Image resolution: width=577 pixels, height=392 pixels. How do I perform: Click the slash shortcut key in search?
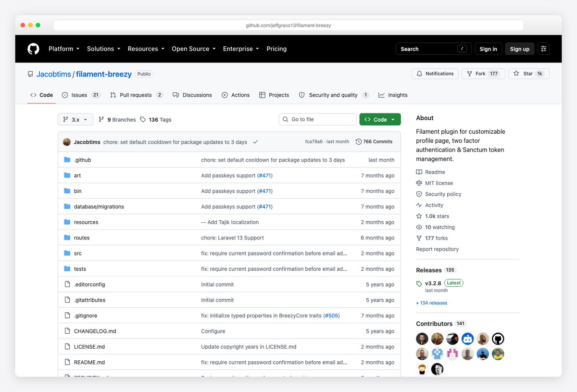point(462,49)
